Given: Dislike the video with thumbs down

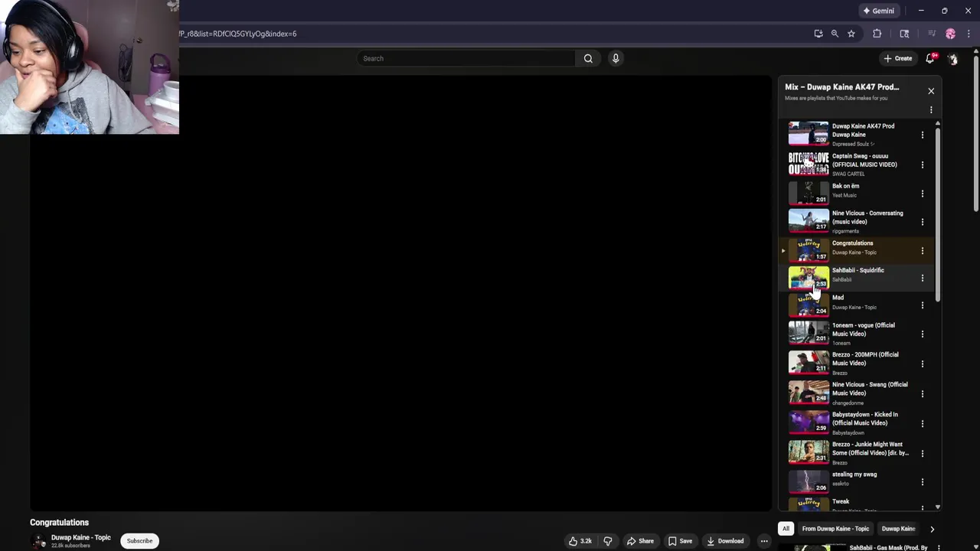Looking at the screenshot, I should 608,541.
